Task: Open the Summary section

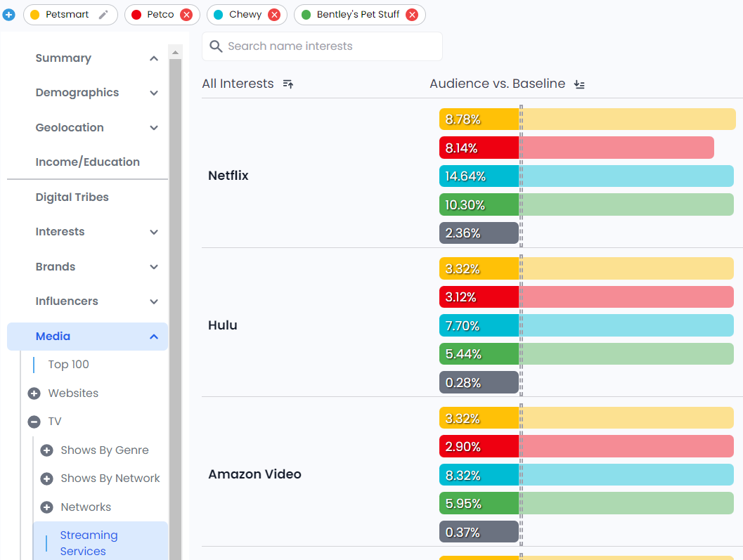Action: coord(63,58)
